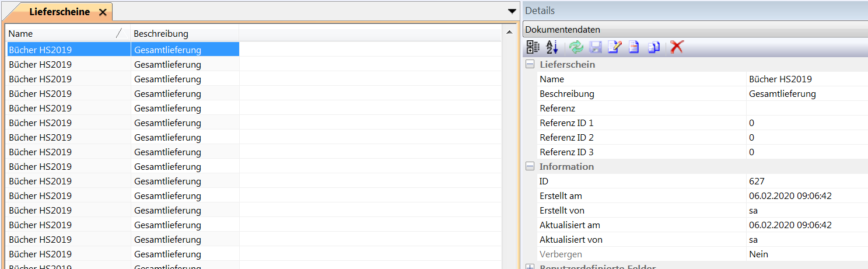Delete the entry with red X icon
This screenshot has height=269, width=868.
tap(677, 47)
